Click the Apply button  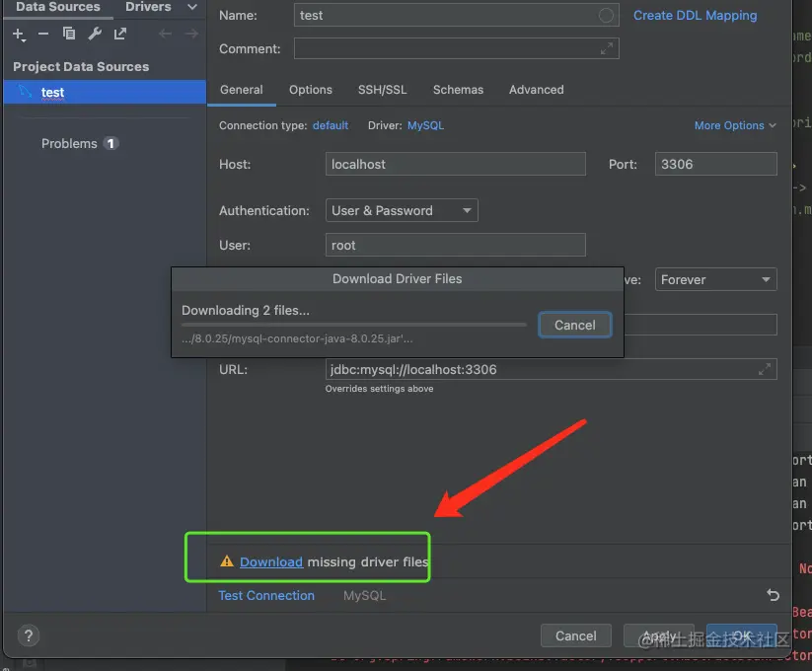[659, 635]
